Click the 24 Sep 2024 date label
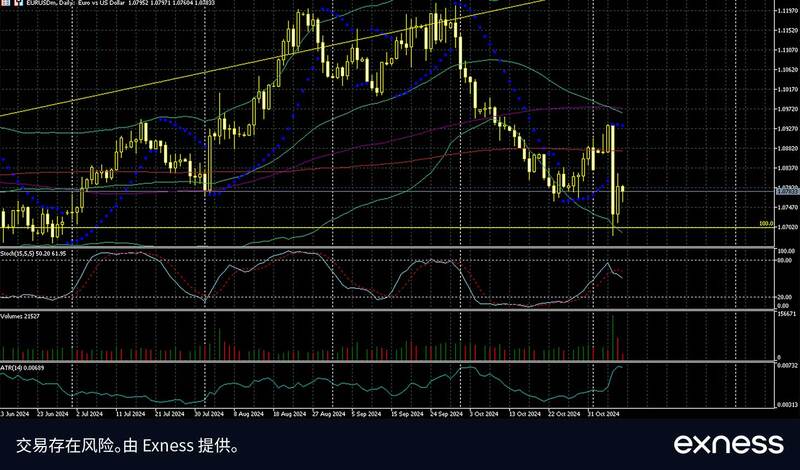 pos(444,414)
